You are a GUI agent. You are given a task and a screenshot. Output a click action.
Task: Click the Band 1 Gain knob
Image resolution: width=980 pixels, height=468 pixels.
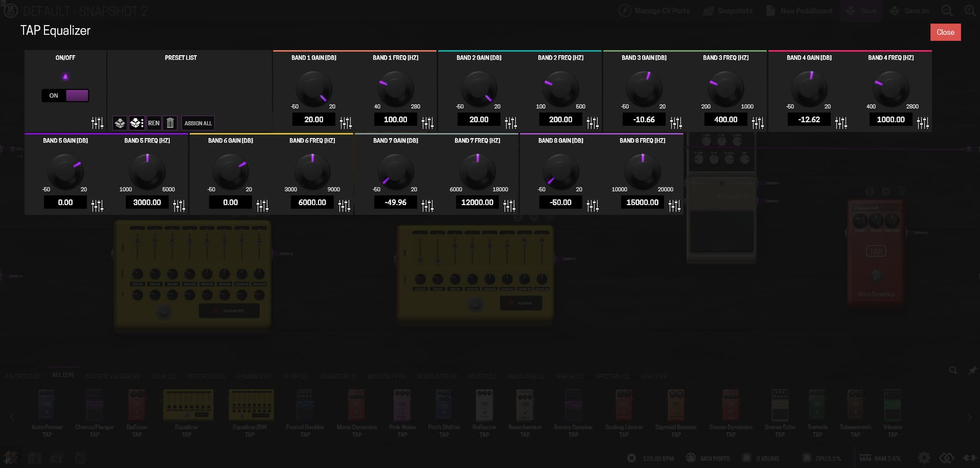pyautogui.click(x=314, y=88)
